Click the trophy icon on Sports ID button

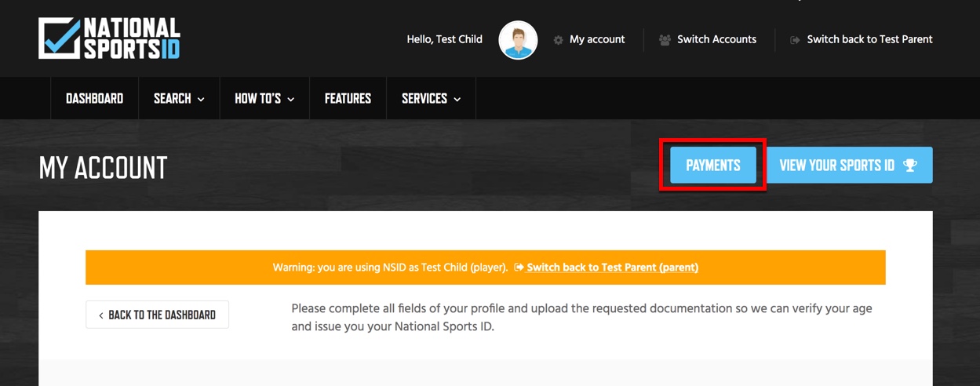coord(910,166)
